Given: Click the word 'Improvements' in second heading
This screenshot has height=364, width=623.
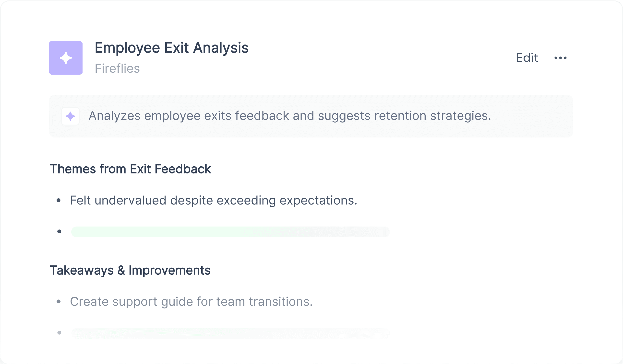Looking at the screenshot, I should click(170, 270).
